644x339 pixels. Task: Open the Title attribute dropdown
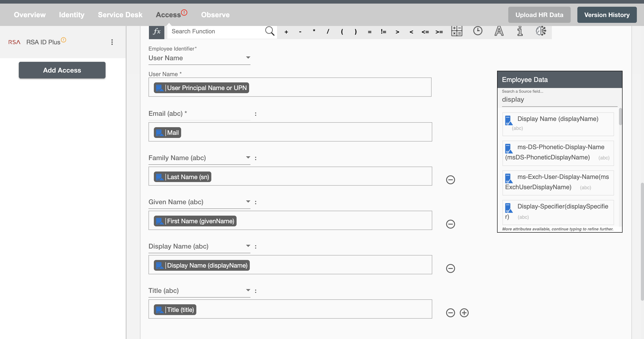199,291
